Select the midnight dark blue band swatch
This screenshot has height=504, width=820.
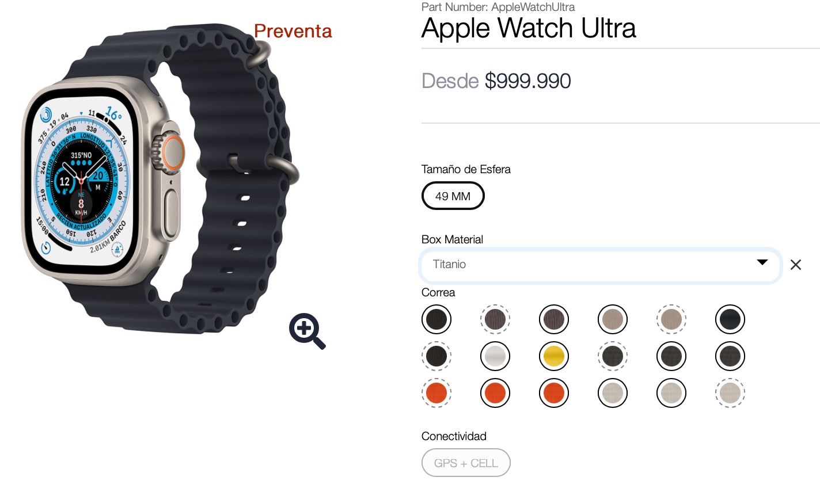tap(730, 319)
